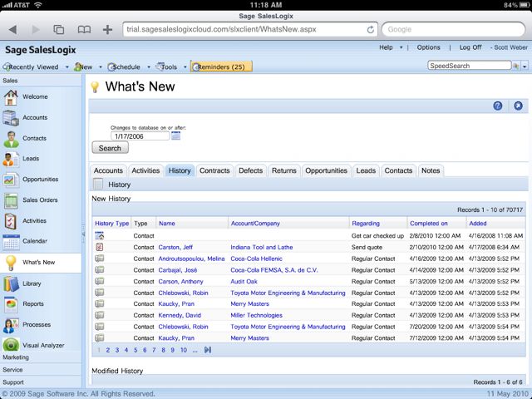This screenshot has height=399, width=532.
Task: Expand the Tools dropdown arrow
Action: pos(185,67)
